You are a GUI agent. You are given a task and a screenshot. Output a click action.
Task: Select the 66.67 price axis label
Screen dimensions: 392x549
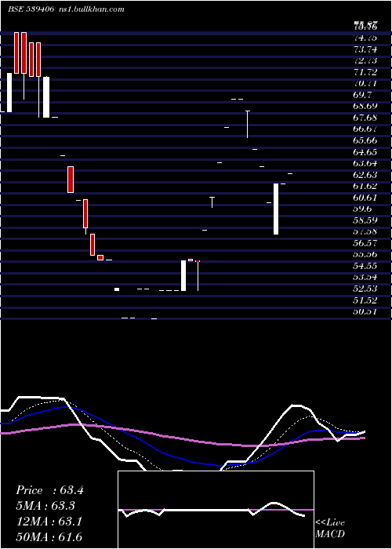coord(365,129)
